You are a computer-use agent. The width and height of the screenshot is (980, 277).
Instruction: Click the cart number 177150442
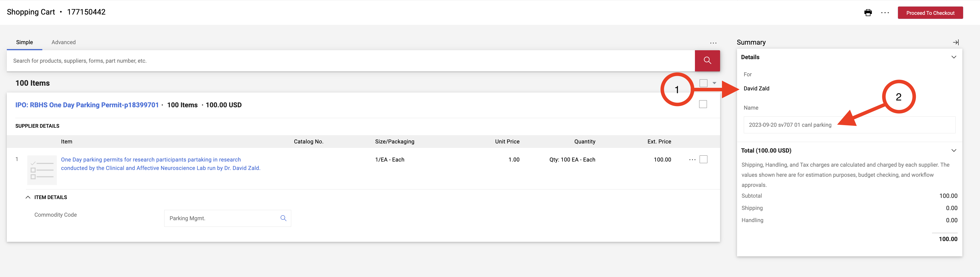click(x=86, y=12)
